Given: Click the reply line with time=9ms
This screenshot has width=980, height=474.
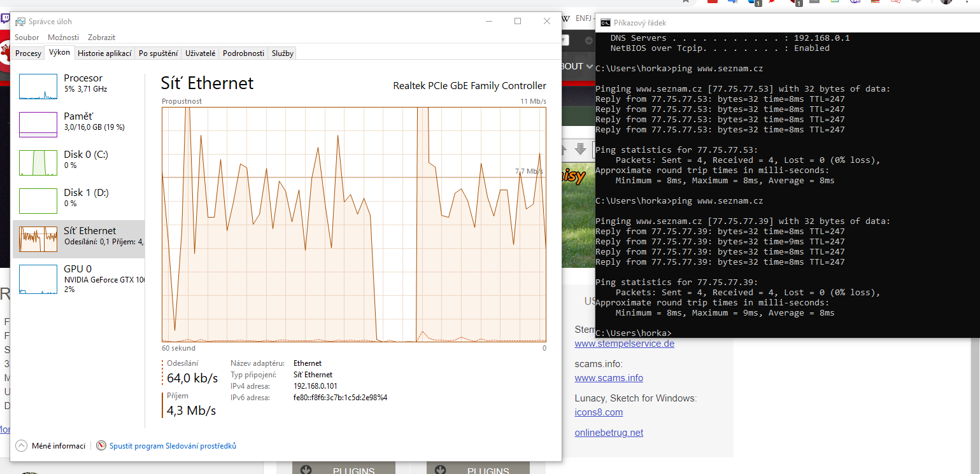Looking at the screenshot, I should point(720,242).
